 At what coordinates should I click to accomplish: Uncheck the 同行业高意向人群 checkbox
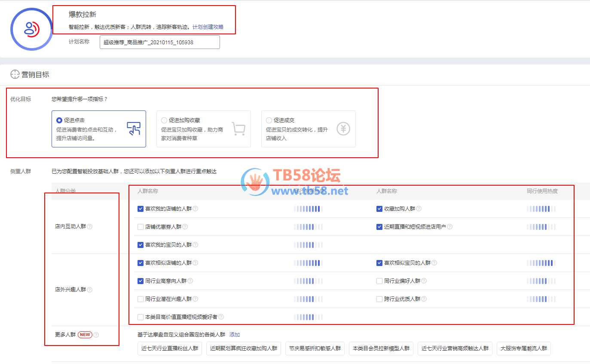pyautogui.click(x=141, y=281)
